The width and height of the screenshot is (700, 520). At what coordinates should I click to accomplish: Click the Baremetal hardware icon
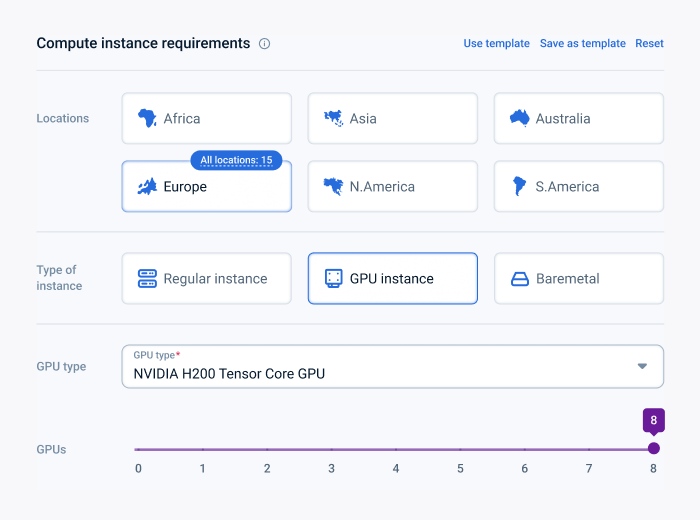519,279
